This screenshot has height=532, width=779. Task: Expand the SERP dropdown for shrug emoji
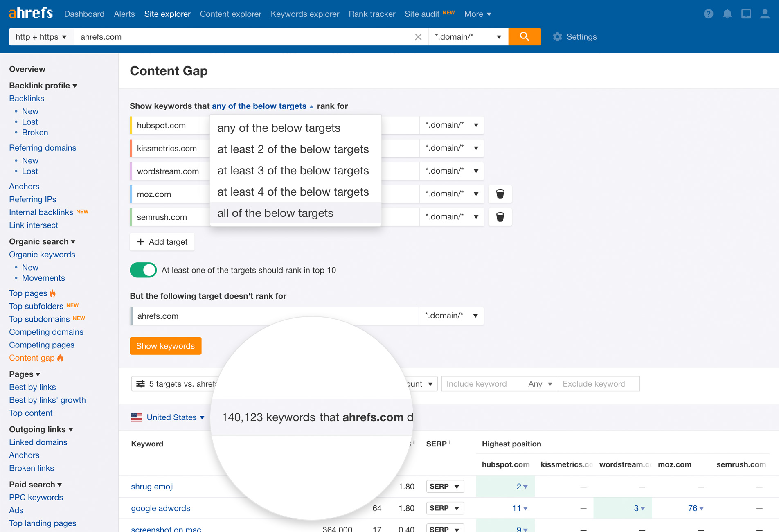point(444,486)
